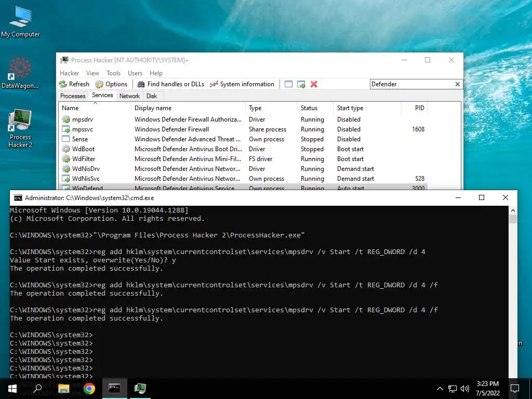Click Process Hacker title bar icon
Image resolution: width=532 pixels, height=399 pixels.
point(64,60)
